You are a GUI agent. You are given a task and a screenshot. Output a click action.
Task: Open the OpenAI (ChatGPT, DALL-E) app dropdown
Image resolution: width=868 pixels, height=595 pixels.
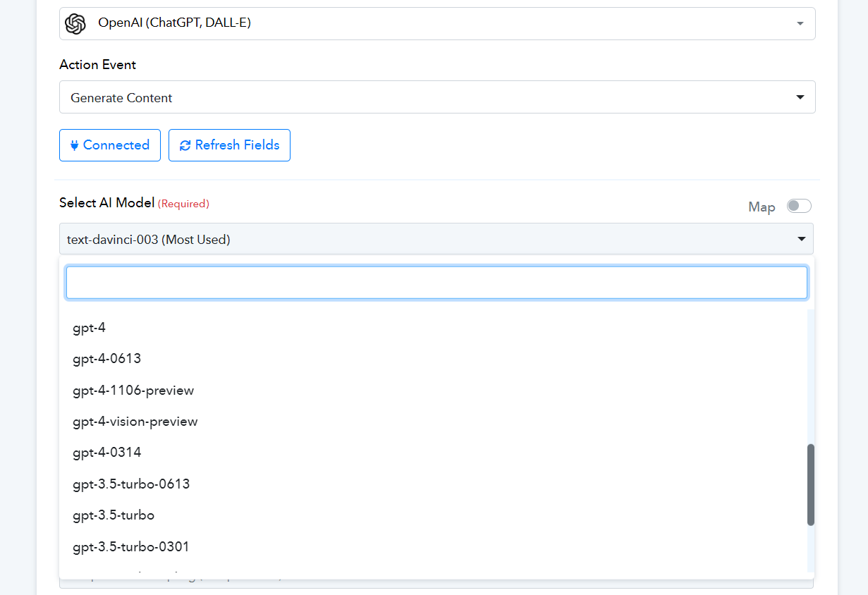437,23
